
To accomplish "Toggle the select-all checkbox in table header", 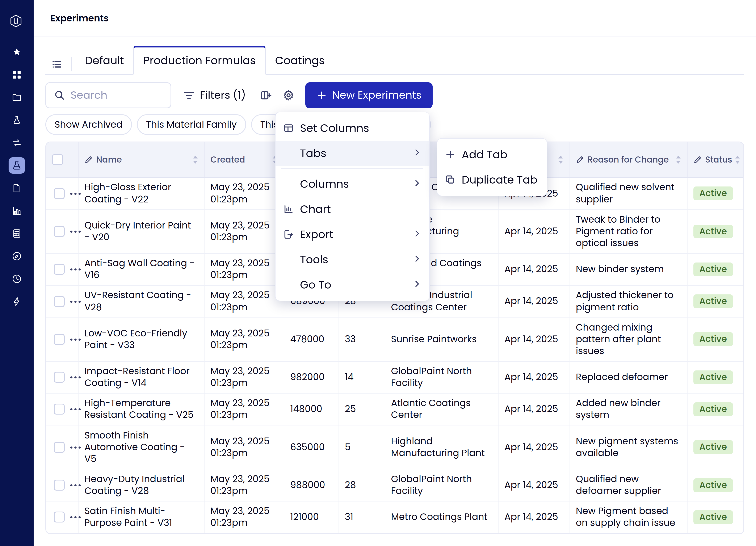I will tap(58, 160).
